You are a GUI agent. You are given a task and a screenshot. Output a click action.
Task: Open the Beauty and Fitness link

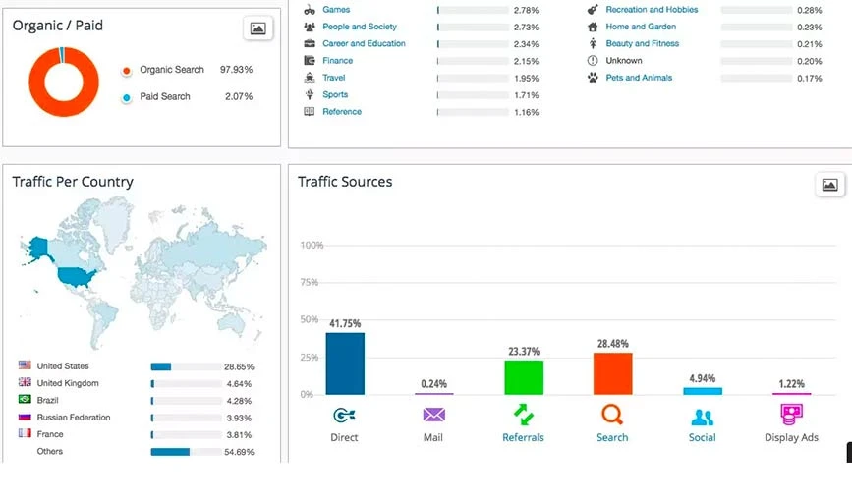643,43
